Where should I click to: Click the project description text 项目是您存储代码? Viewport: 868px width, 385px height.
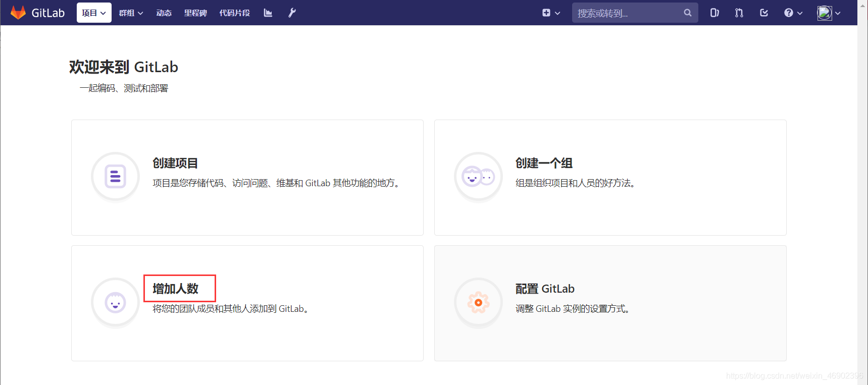click(x=277, y=183)
